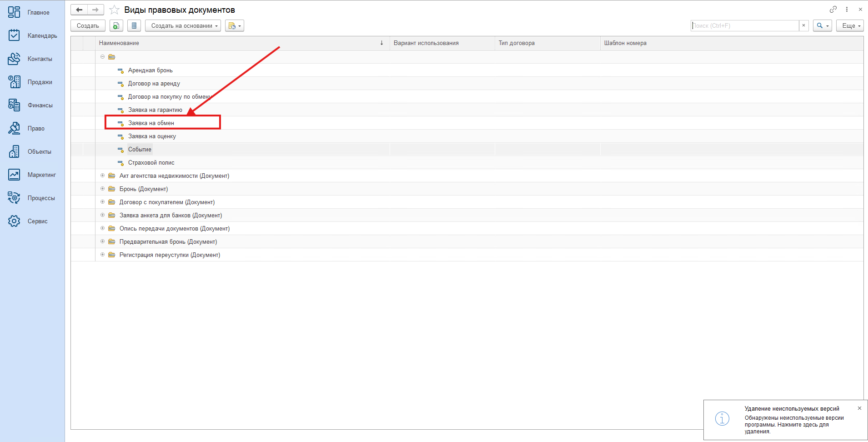Click the list view toolbar icon
Screen dimensions: 868x442
pos(134,26)
